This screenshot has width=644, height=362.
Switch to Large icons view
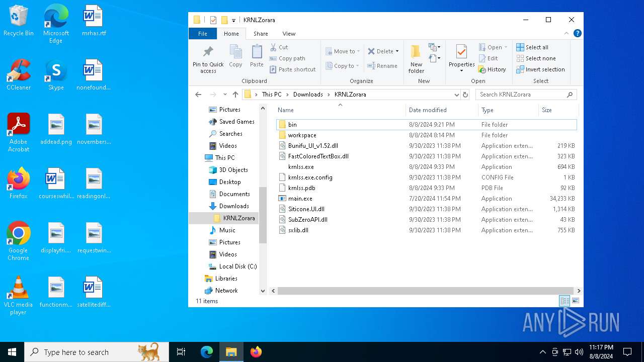click(576, 301)
